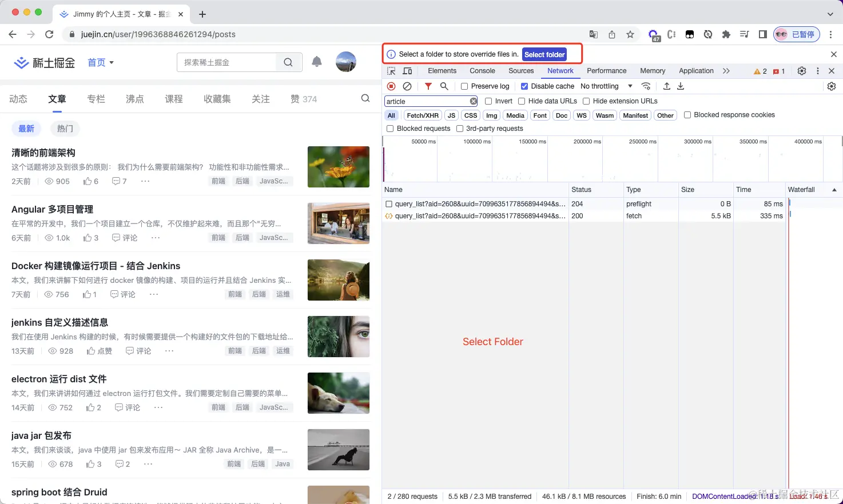This screenshot has height=504, width=843.
Task: Enable the Preserve log checkbox
Action: pos(464,86)
